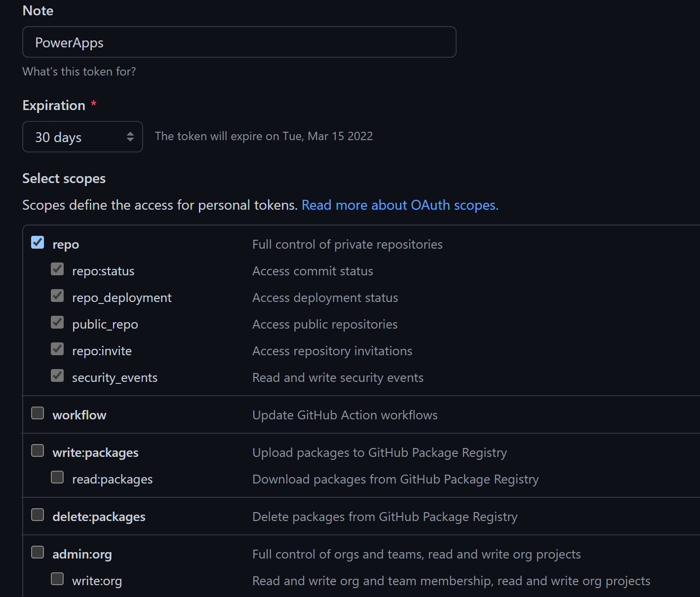Toggle the repo_deployment checkbox
The height and width of the screenshot is (597, 700).
(x=57, y=296)
